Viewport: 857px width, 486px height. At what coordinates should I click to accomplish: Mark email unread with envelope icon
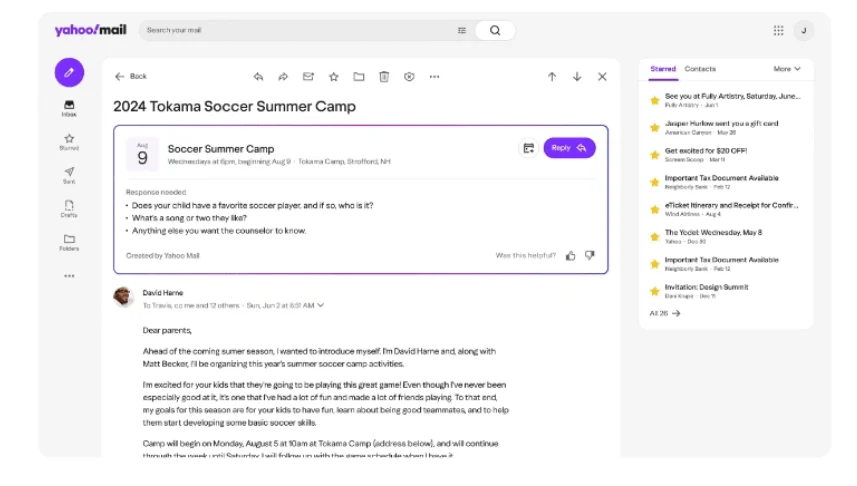(x=308, y=77)
